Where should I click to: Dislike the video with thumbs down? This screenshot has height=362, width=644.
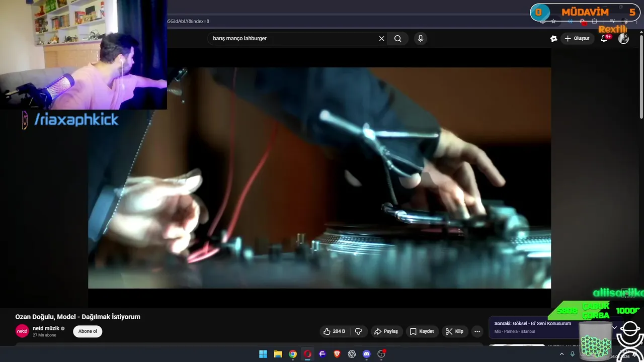[x=359, y=331]
